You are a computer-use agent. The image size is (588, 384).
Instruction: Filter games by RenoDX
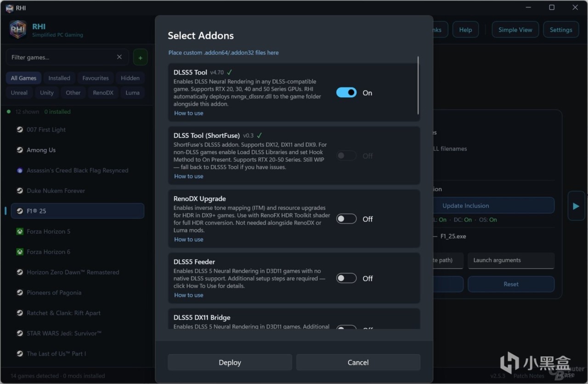tap(103, 93)
